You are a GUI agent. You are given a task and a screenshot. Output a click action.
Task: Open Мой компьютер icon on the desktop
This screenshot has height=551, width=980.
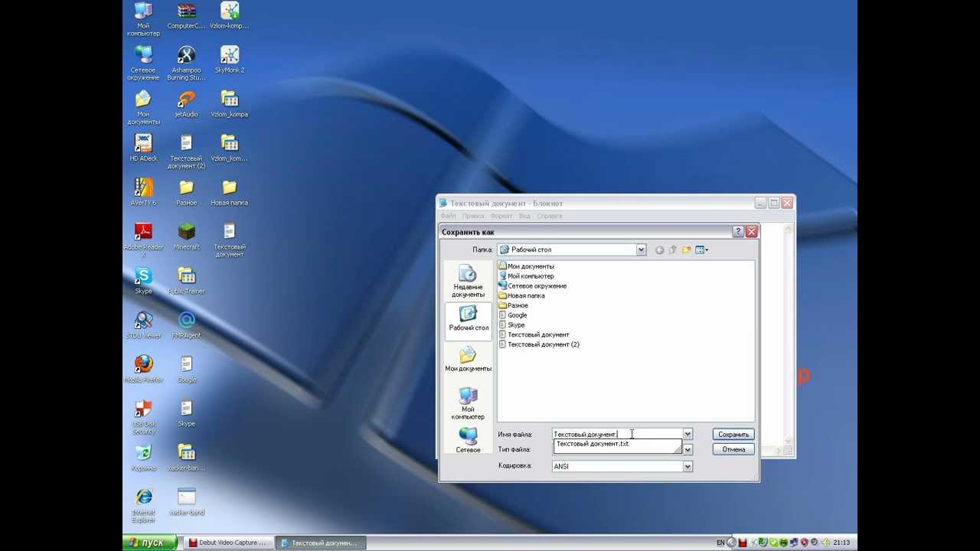(x=143, y=19)
